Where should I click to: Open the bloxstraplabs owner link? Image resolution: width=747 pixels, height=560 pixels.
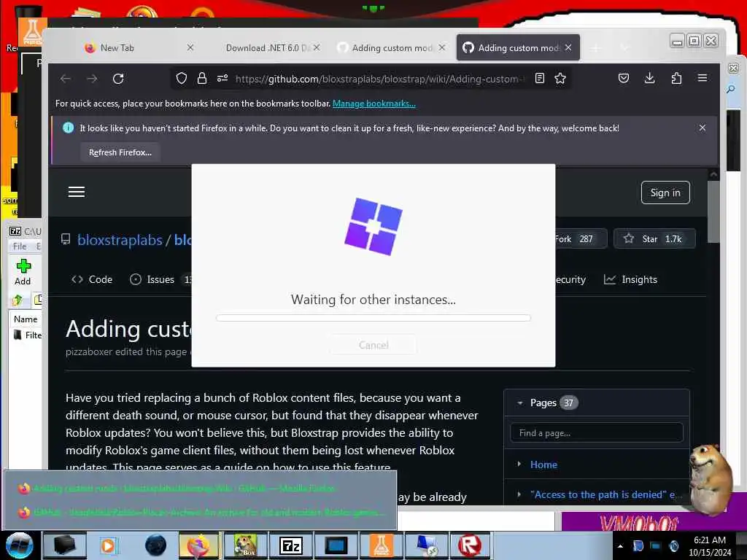(120, 240)
